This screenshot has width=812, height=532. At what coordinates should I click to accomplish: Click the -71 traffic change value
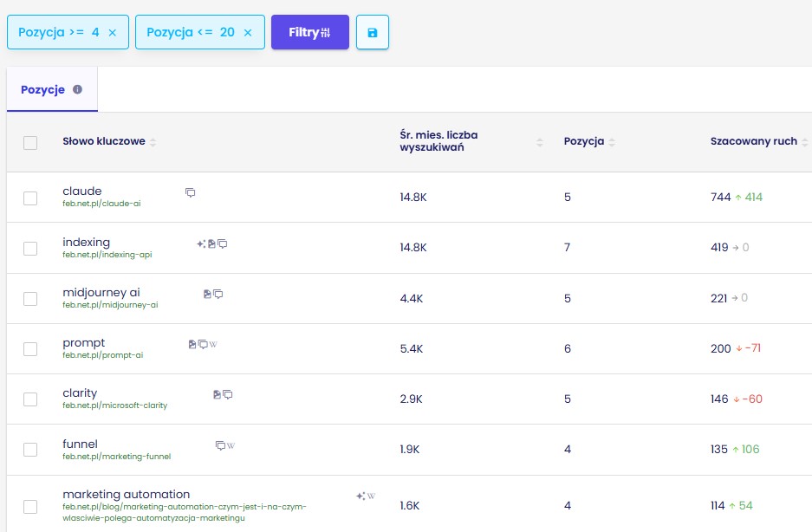[x=753, y=348]
